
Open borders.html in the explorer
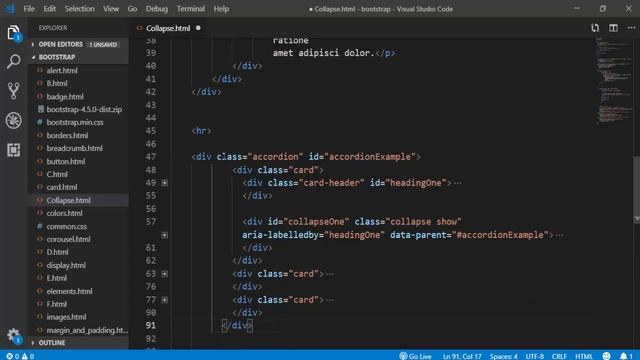[78, 135]
